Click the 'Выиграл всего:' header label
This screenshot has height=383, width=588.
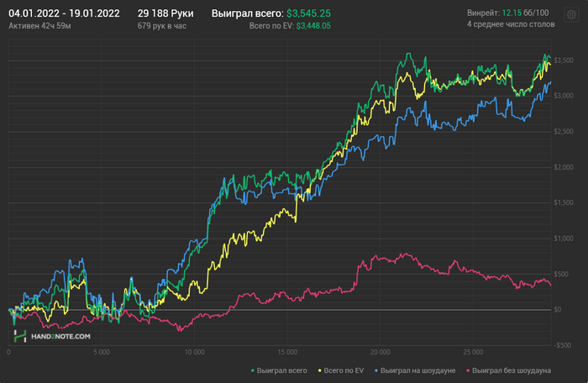tap(248, 13)
